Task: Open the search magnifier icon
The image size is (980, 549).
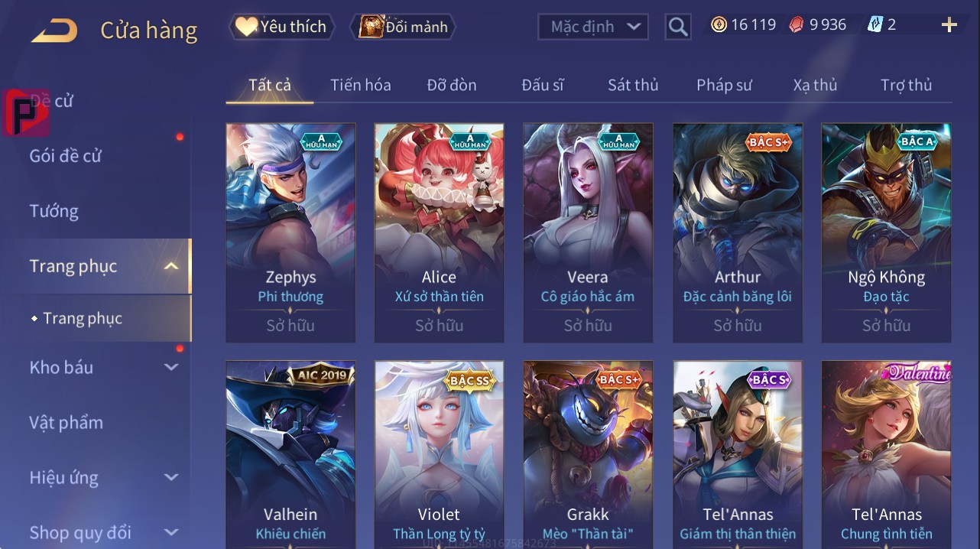Action: [x=677, y=27]
